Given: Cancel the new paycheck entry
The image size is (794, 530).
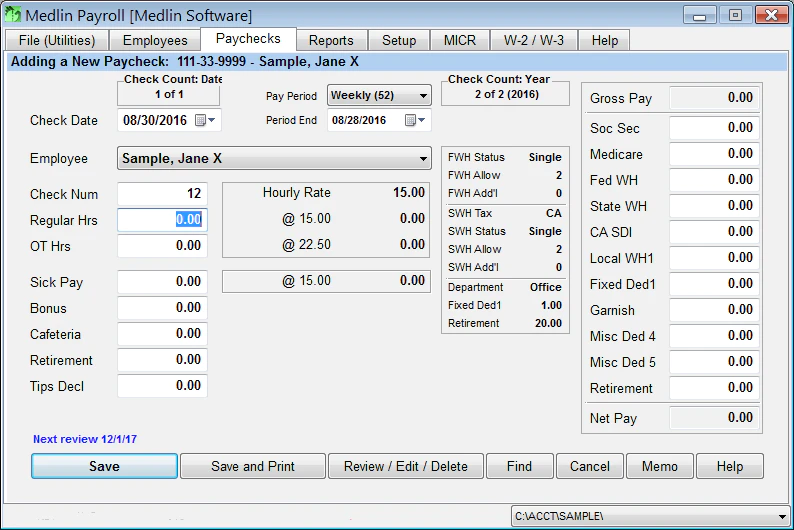Looking at the screenshot, I should [x=589, y=466].
